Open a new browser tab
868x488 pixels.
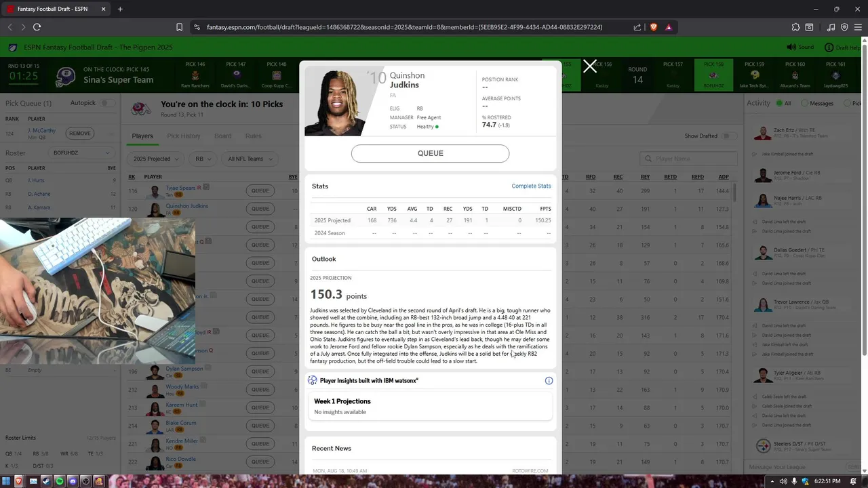coord(120,9)
